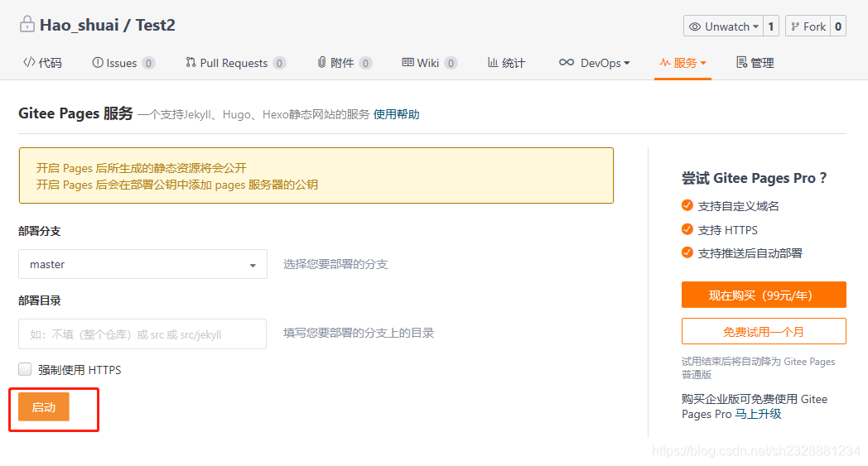This screenshot has height=466, width=868.
Task: Open the 使用帮助 link
Action: click(397, 114)
